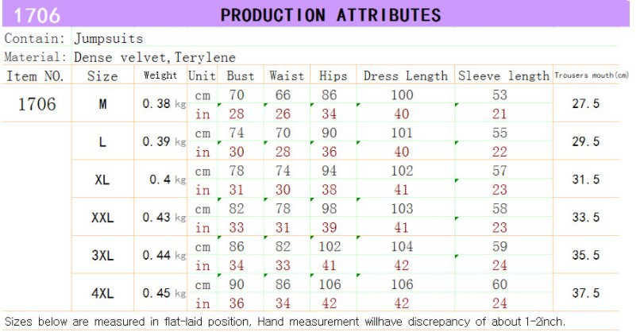This screenshot has width=644, height=332.
Task: Click 3XL row hips 102 cm
Action: [330, 245]
